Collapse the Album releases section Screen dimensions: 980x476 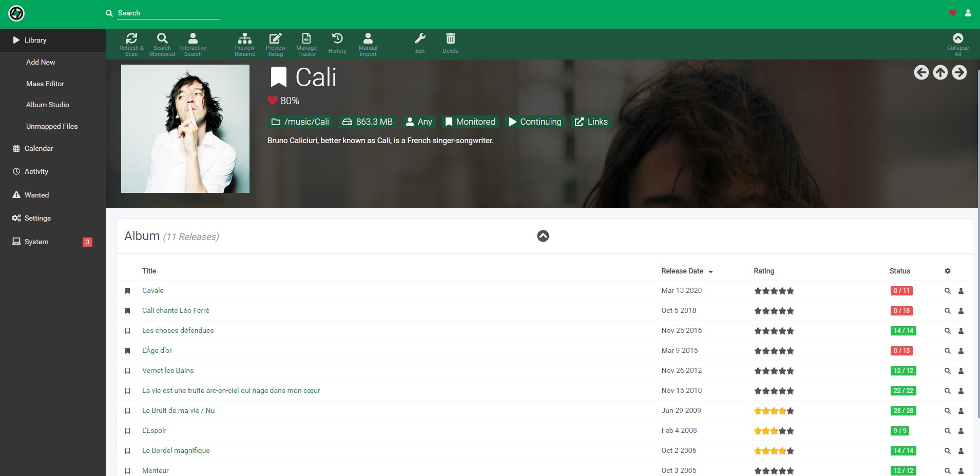point(543,236)
